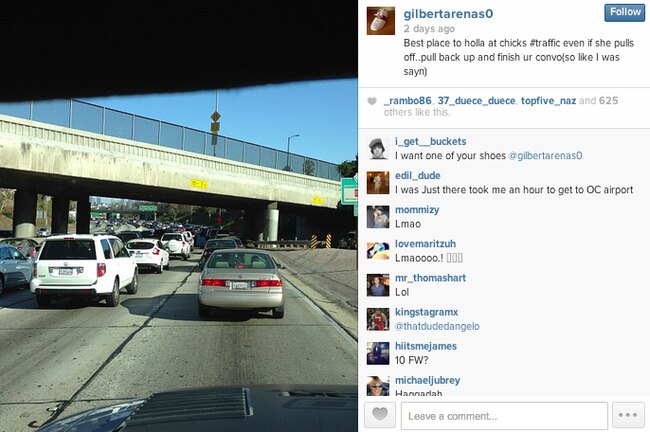The image size is (650, 432).
Task: Click mr_thomashart commenter avatar
Action: [x=378, y=285]
